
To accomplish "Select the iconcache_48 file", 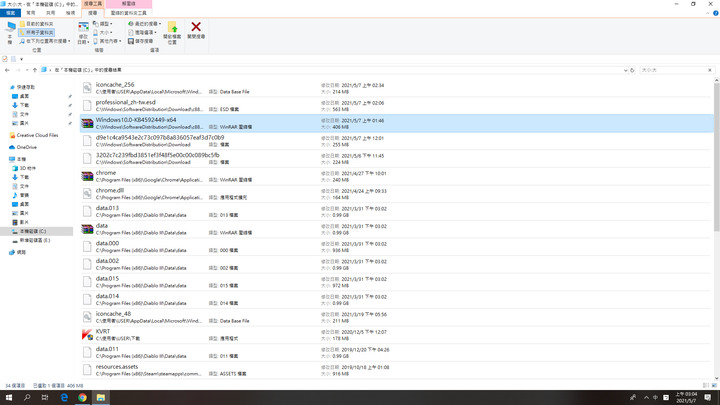I will click(397, 317).
